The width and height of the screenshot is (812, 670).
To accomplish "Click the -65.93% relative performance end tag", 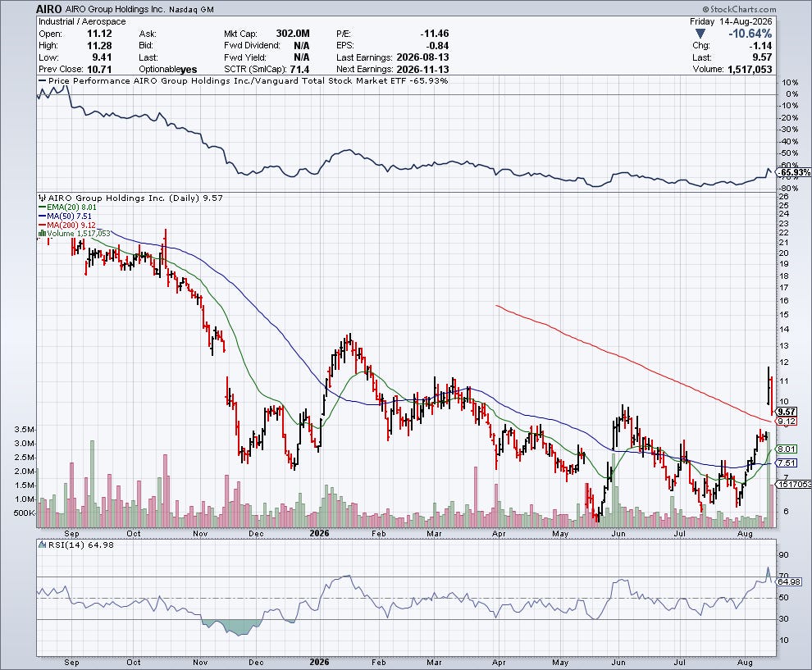I will (x=795, y=172).
